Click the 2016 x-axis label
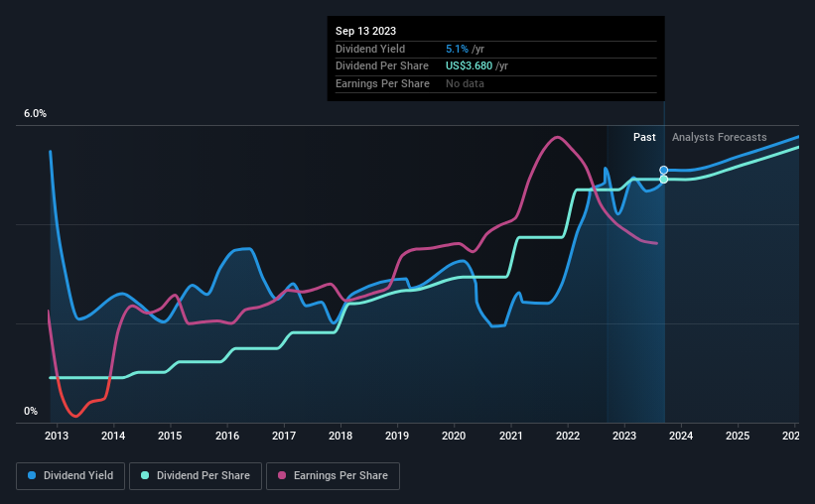 tap(227, 436)
